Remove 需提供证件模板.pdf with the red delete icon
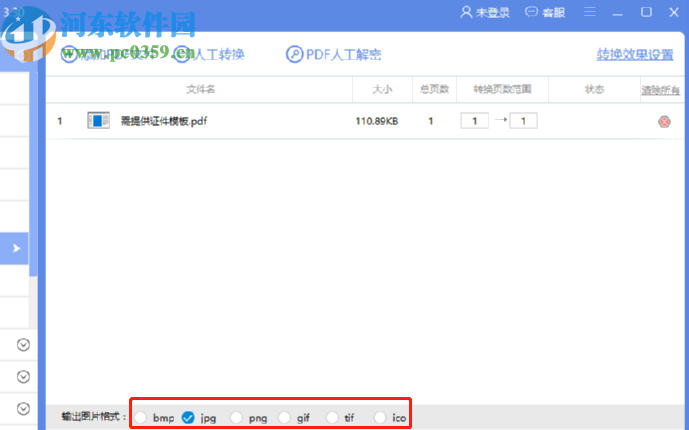The width and height of the screenshot is (689, 430). (664, 121)
